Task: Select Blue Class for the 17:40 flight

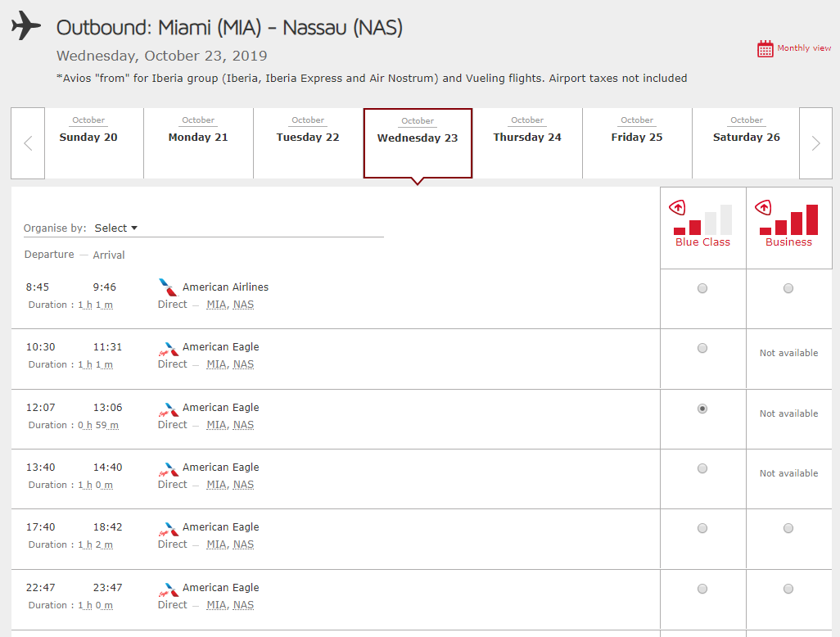Action: 702,528
